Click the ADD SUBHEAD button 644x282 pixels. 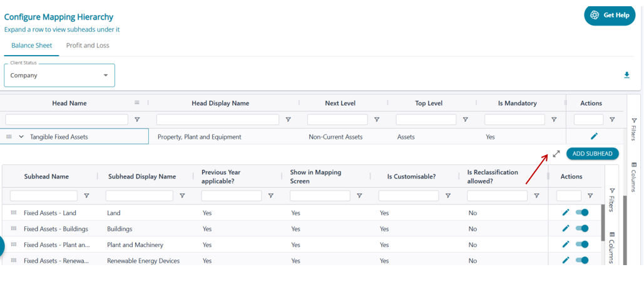tap(592, 154)
